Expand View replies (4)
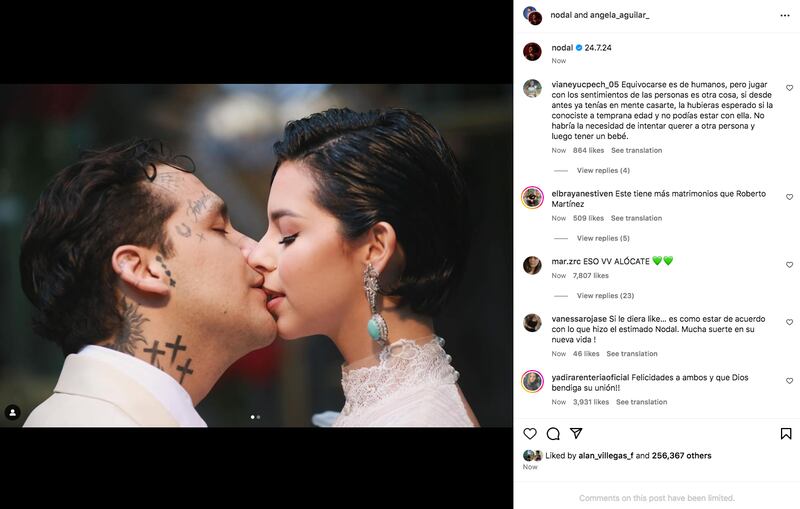 click(x=603, y=170)
